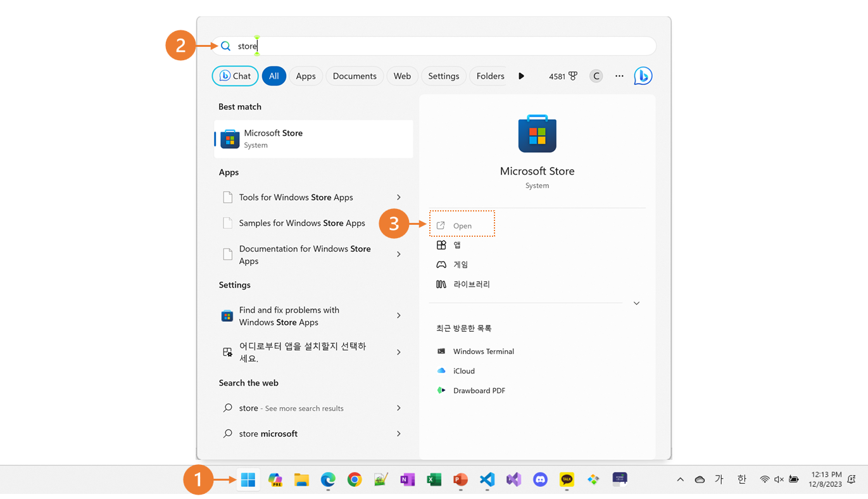Open the notification bell in the tray

[x=852, y=480]
